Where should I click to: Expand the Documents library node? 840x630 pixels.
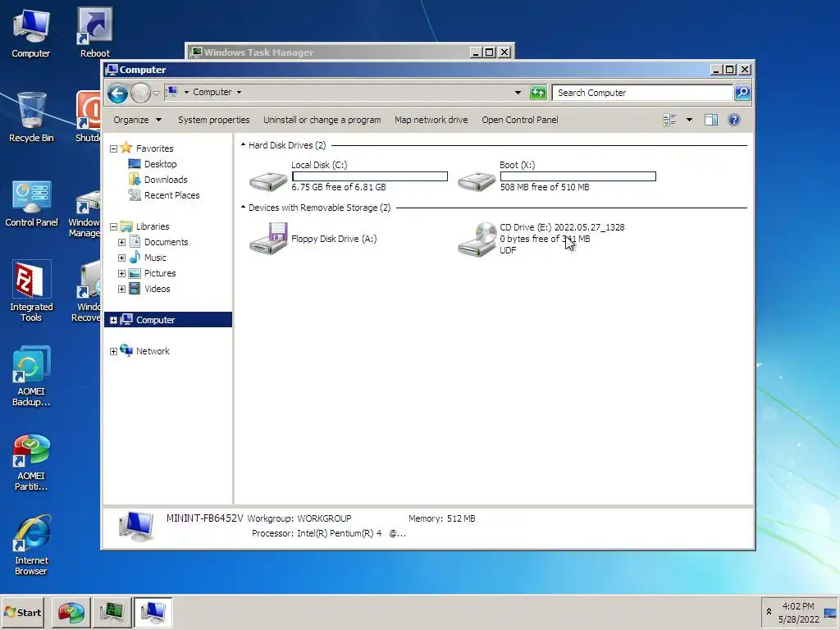tap(121, 243)
